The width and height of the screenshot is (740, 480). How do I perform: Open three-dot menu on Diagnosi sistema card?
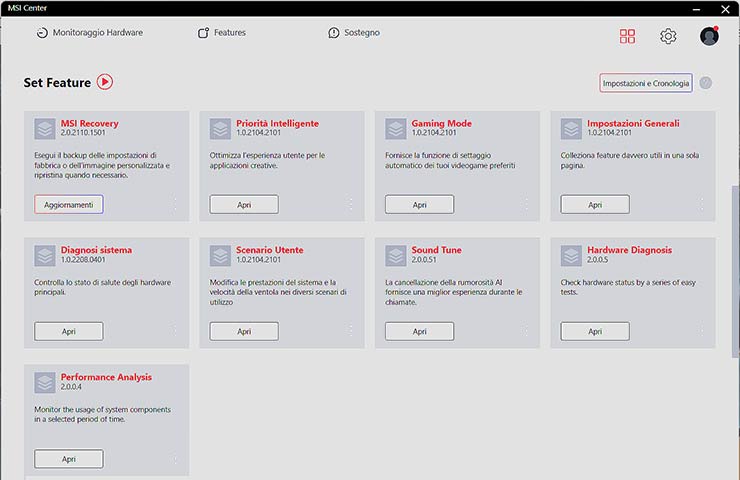(x=174, y=331)
